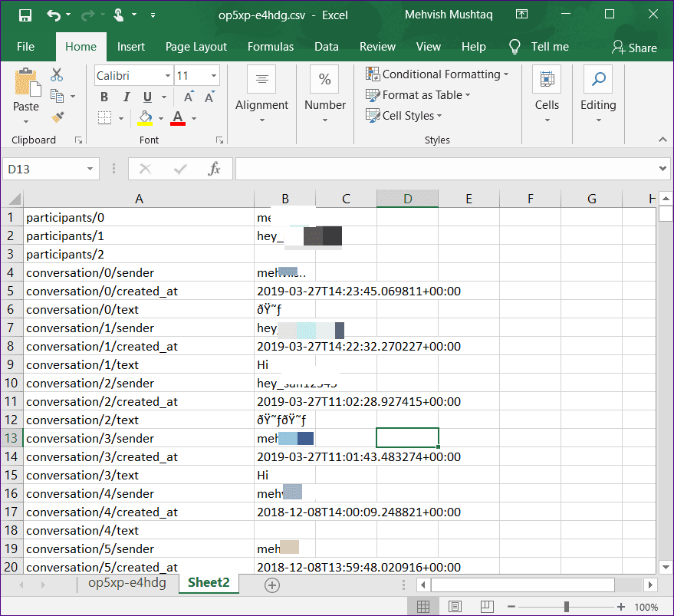
Task: Click the Paste clipboard icon
Action: tap(27, 82)
